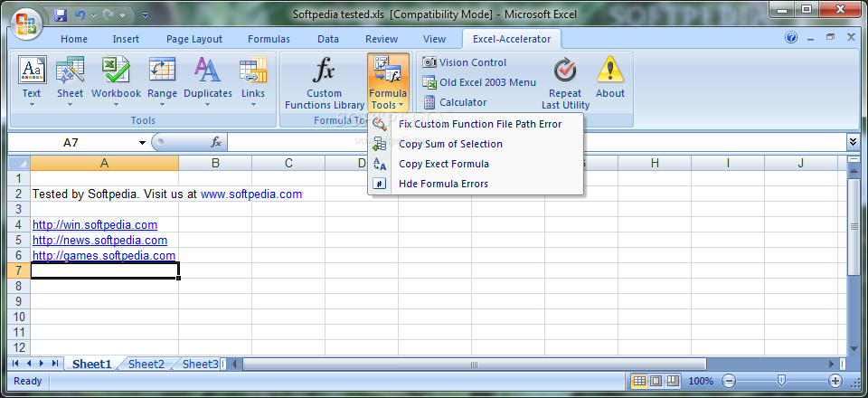This screenshot has height=398, width=868.
Task: Launch Vision Control
Action: click(x=464, y=62)
